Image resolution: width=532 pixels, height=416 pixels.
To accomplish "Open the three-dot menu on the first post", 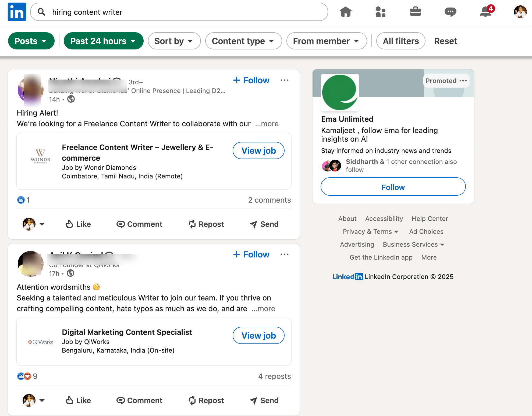I will point(285,80).
